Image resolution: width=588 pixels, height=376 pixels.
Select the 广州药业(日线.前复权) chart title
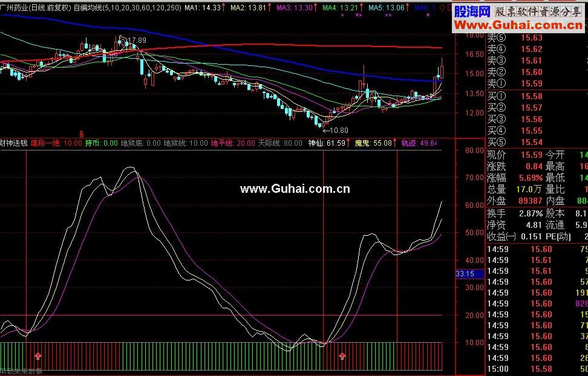tap(35, 7)
